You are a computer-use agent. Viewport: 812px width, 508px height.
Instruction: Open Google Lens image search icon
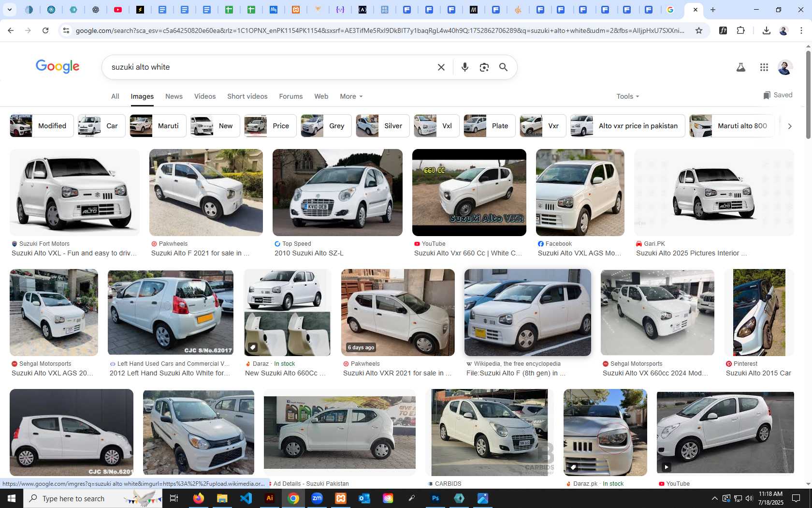[484, 67]
